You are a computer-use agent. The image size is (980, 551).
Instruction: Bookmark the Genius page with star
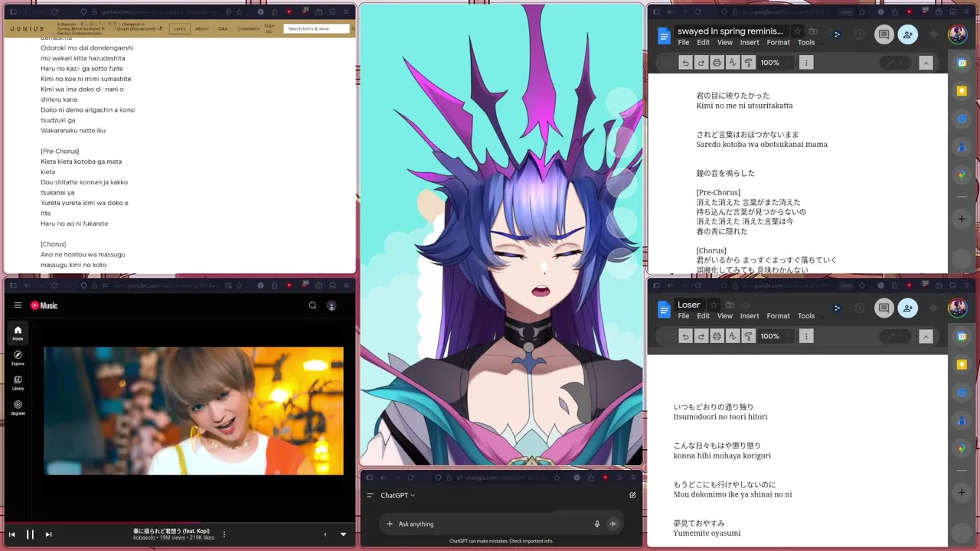tap(240, 12)
